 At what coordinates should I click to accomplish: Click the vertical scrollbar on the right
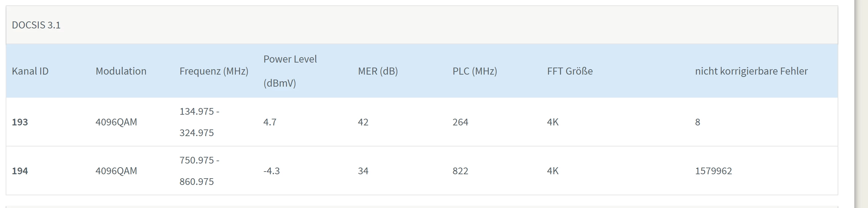861,101
